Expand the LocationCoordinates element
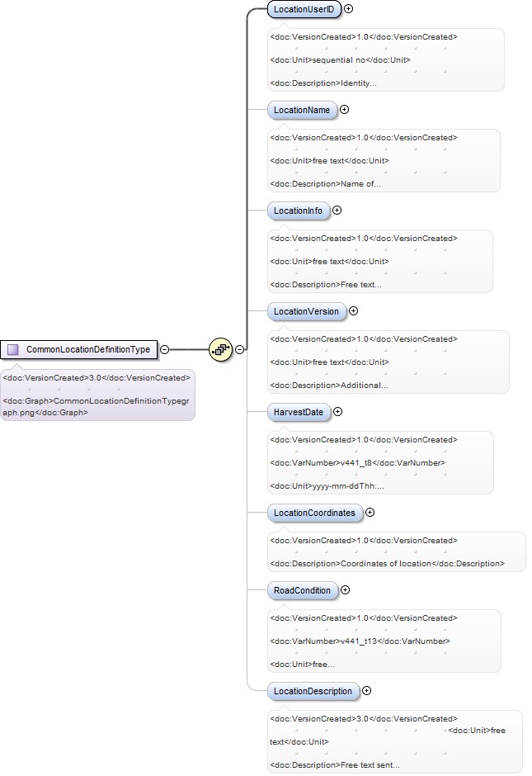 coord(370,512)
